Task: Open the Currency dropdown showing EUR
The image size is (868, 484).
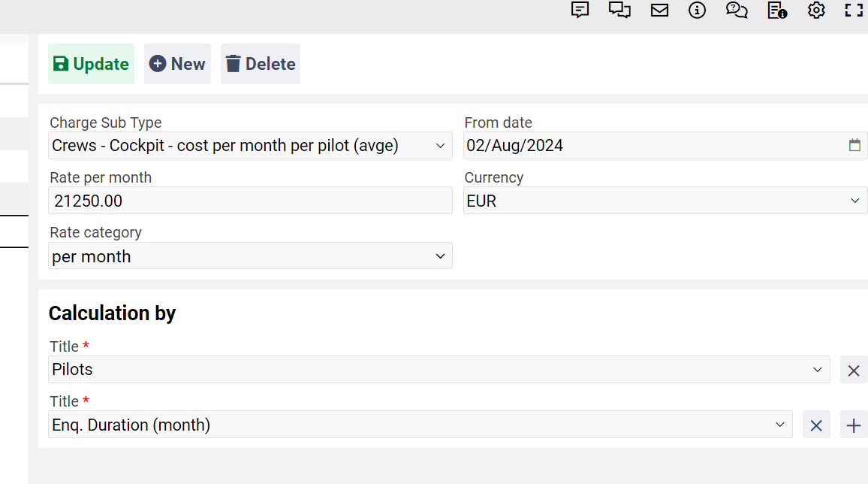Action: tap(665, 201)
